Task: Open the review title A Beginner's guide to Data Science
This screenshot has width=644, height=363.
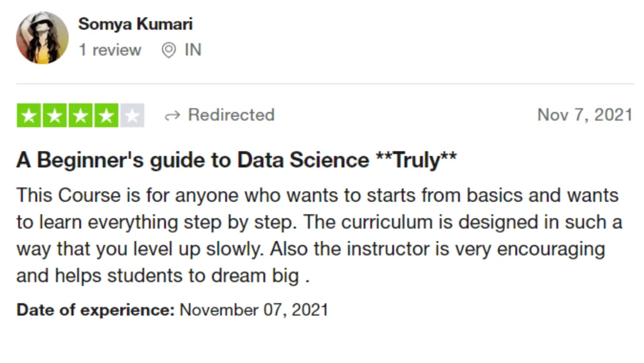Action: 236,159
